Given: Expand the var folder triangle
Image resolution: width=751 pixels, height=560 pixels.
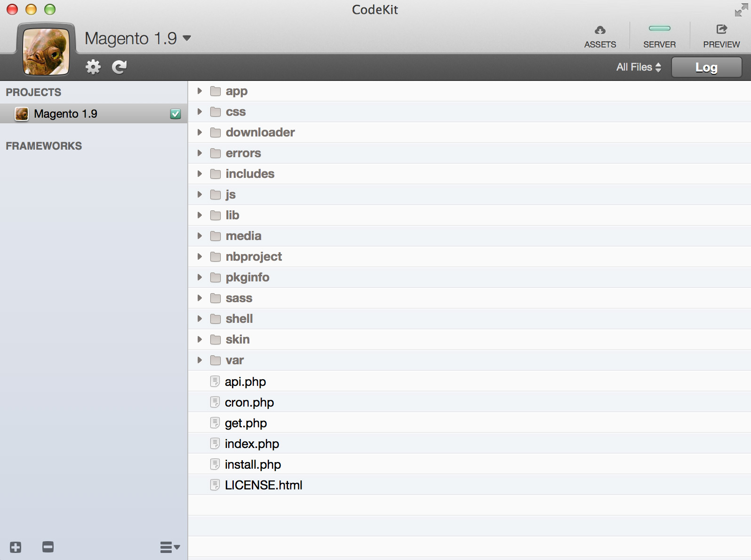Looking at the screenshot, I should pos(200,360).
